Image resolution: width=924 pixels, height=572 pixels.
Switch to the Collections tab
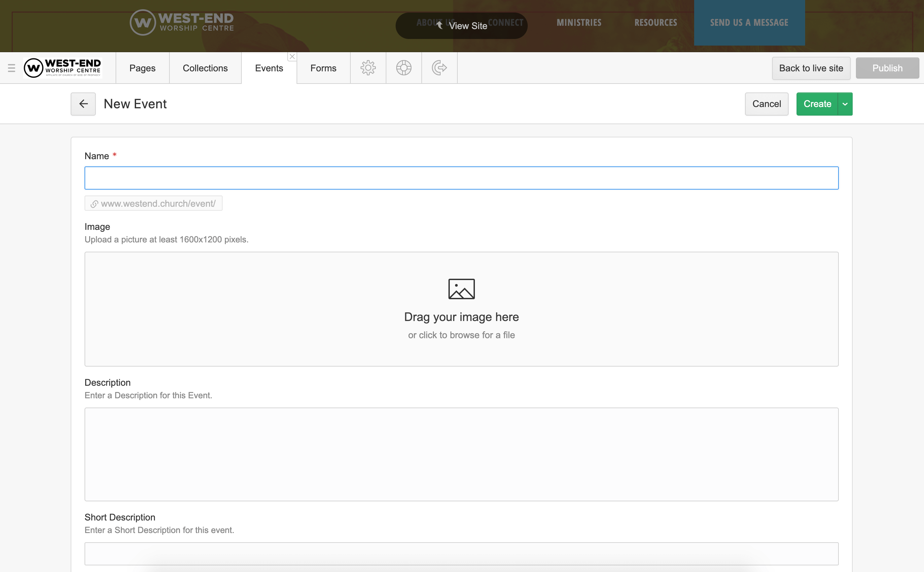205,68
